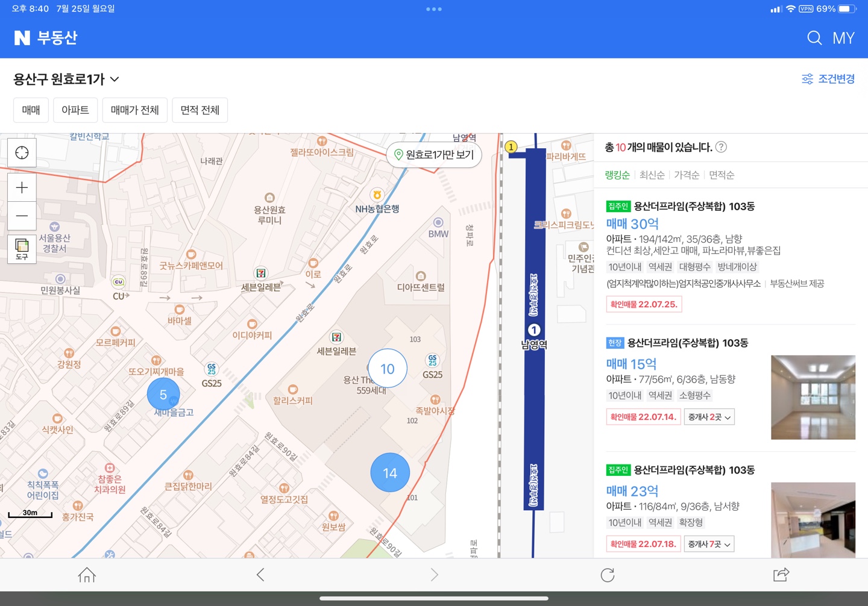Reload the page with refresh icon

tap(608, 575)
